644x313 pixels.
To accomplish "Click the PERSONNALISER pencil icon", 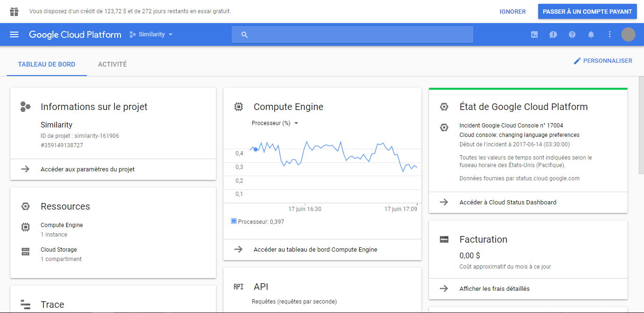I will tap(576, 60).
